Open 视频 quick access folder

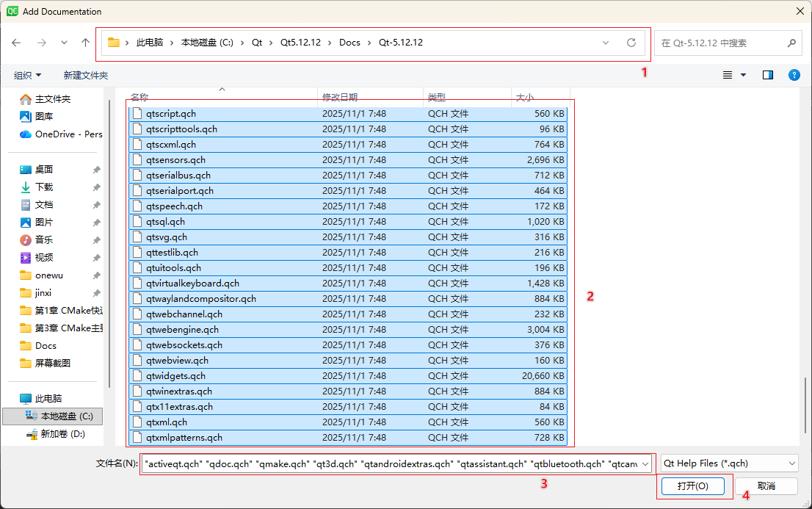point(44,258)
